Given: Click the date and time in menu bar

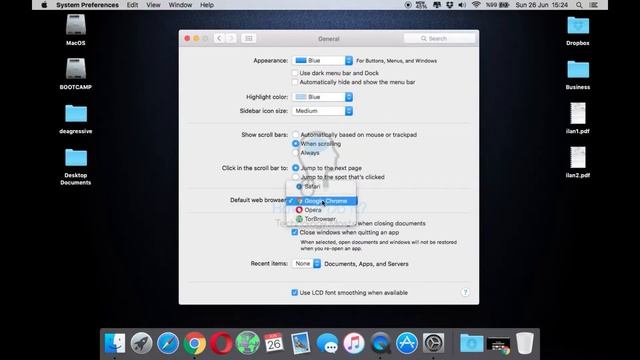Looking at the screenshot, I should [x=541, y=5].
